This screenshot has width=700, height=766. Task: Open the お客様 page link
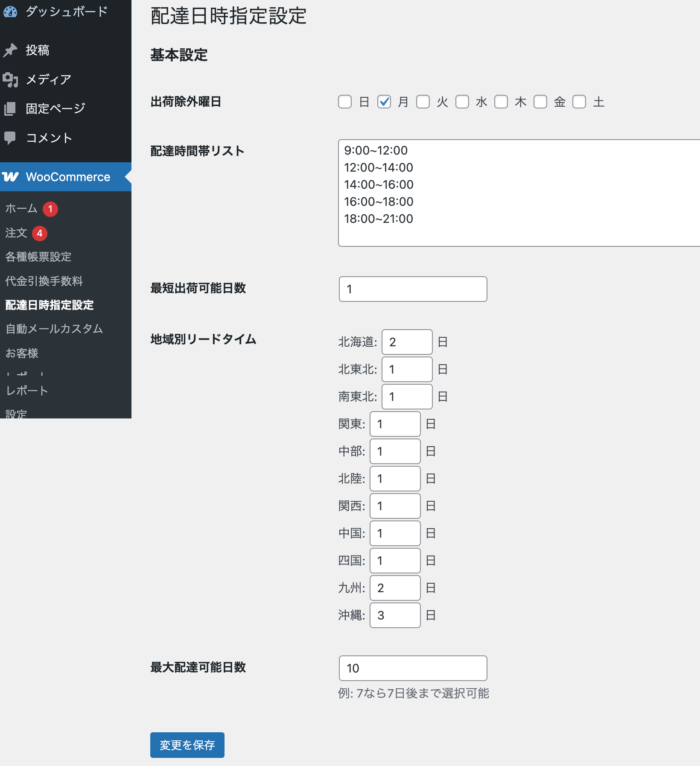[22, 353]
